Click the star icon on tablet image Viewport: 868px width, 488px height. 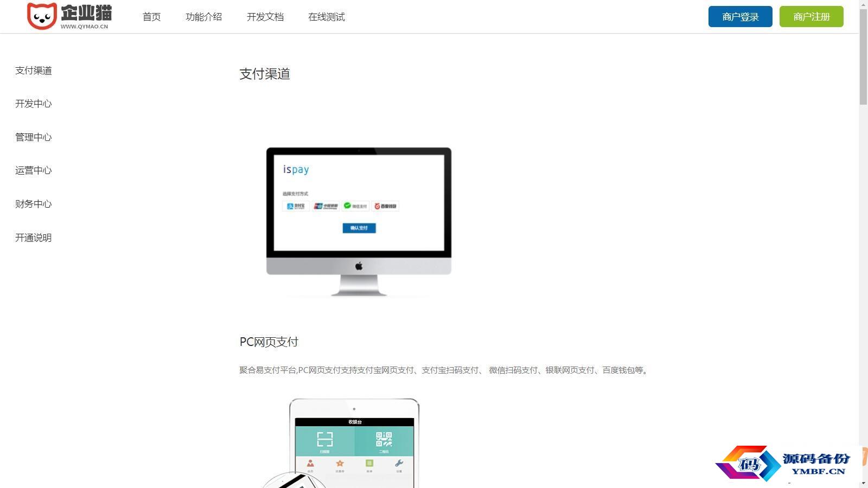(340, 463)
